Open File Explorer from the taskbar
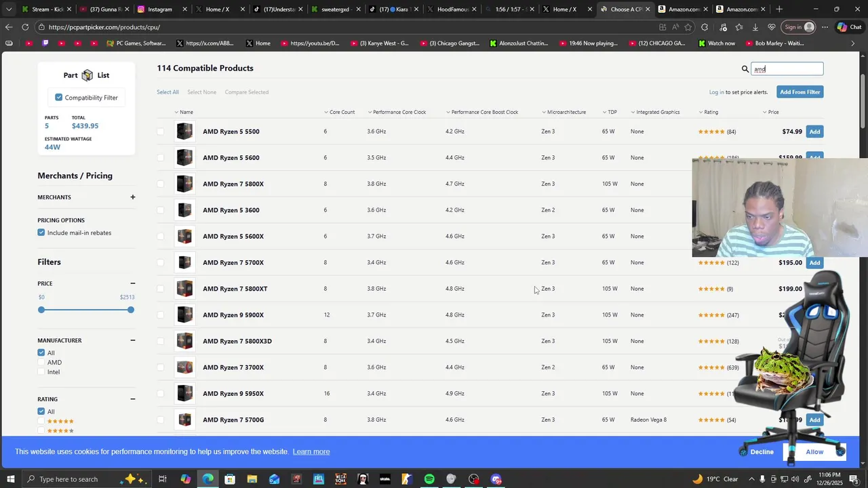The width and height of the screenshot is (868, 488). pyautogui.click(x=252, y=479)
